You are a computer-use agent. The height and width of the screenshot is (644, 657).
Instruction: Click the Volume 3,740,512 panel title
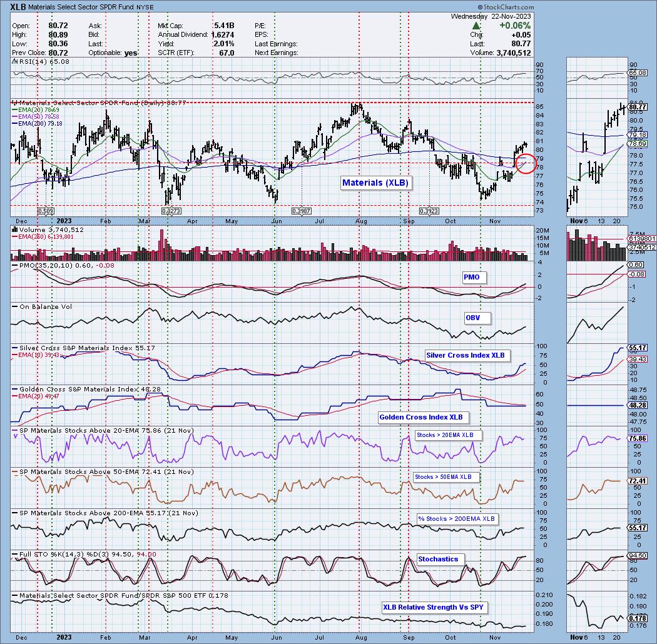48,229
